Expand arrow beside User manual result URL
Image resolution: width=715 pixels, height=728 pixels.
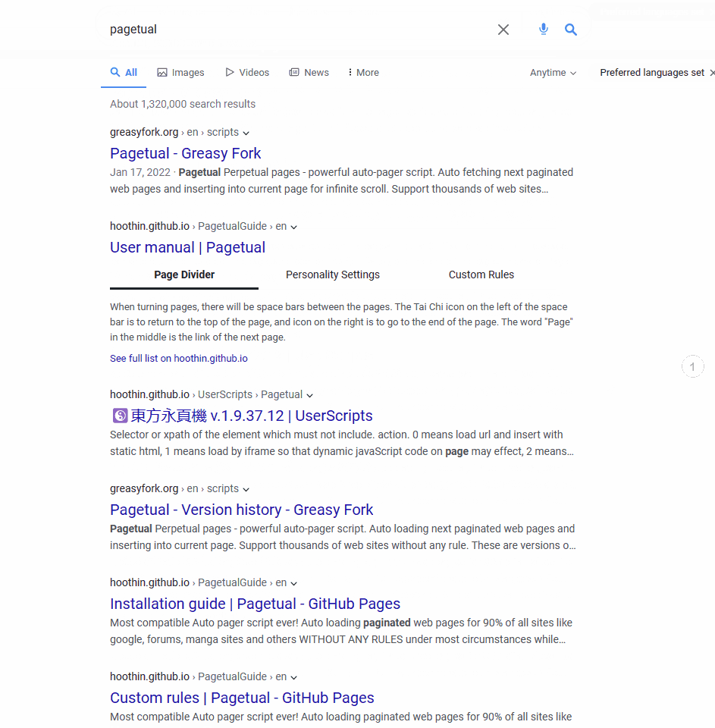click(294, 227)
